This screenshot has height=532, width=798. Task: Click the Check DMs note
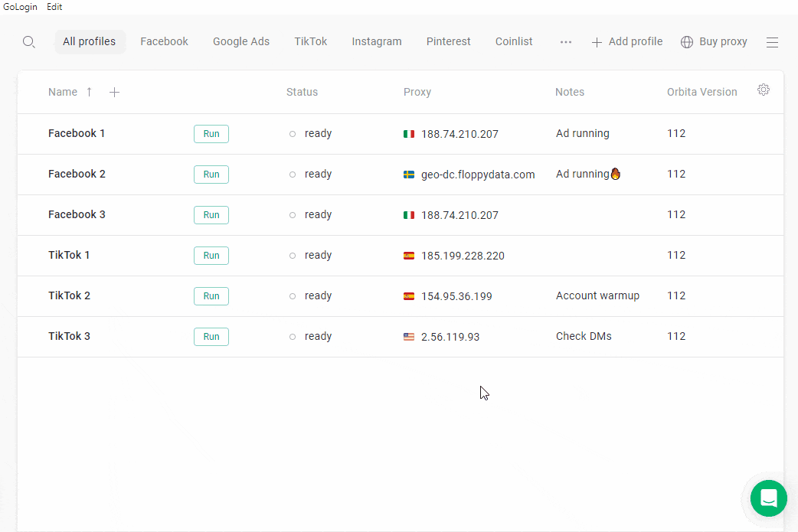tap(584, 336)
